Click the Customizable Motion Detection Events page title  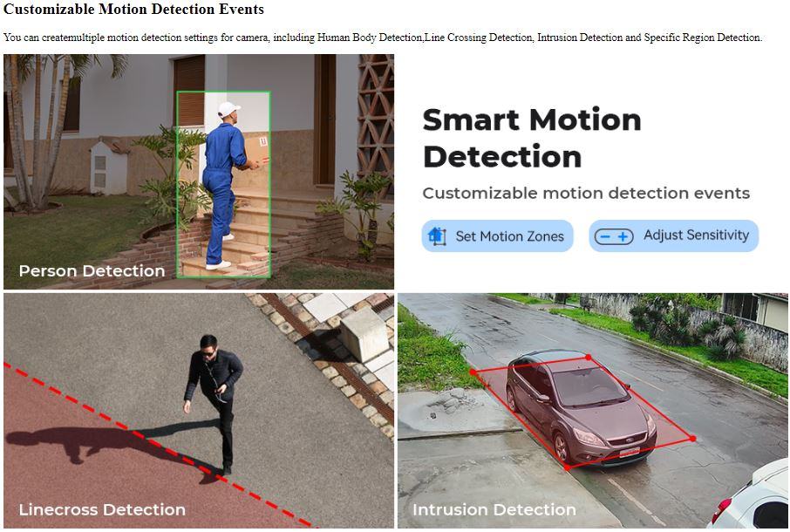pyautogui.click(x=133, y=9)
